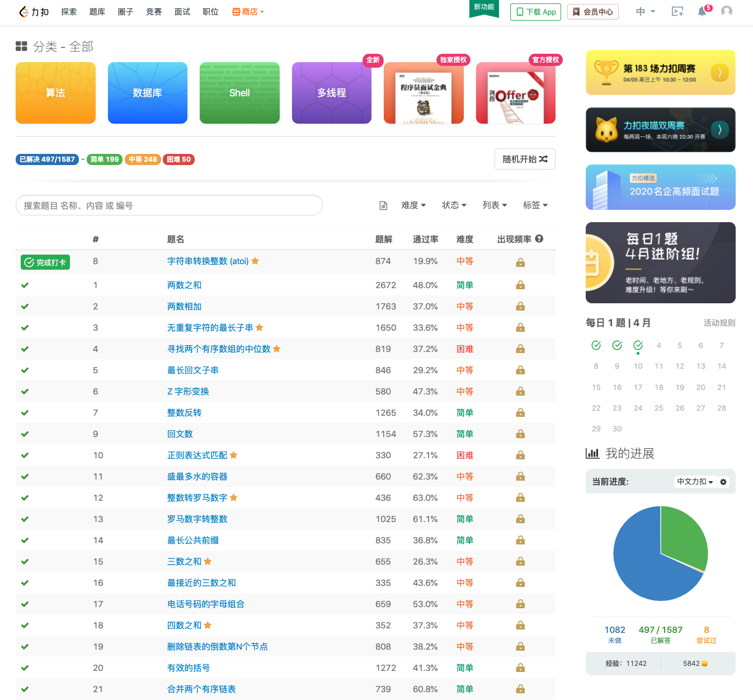Viewport: 753px width, 700px height.
Task: Open the 活动规则 link
Action: click(x=719, y=323)
